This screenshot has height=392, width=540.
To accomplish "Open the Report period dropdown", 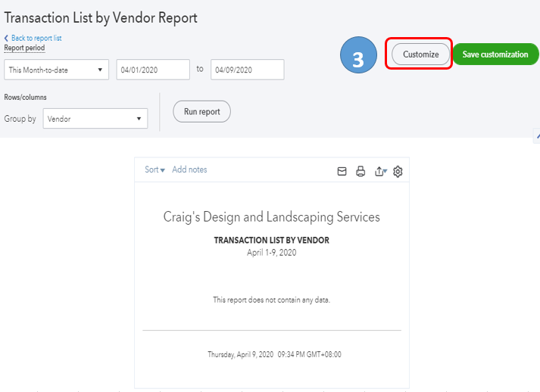I will (57, 70).
